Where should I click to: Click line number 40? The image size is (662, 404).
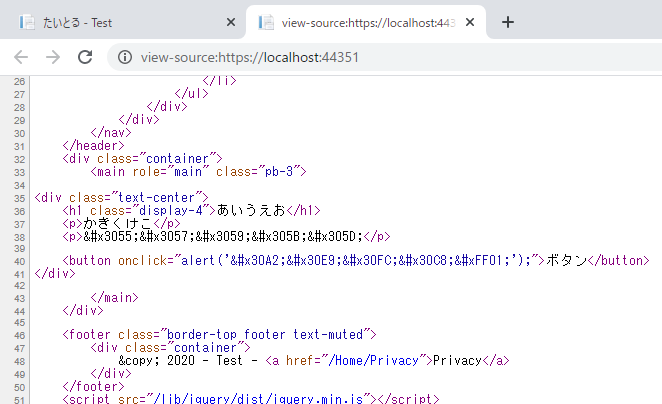click(x=19, y=261)
